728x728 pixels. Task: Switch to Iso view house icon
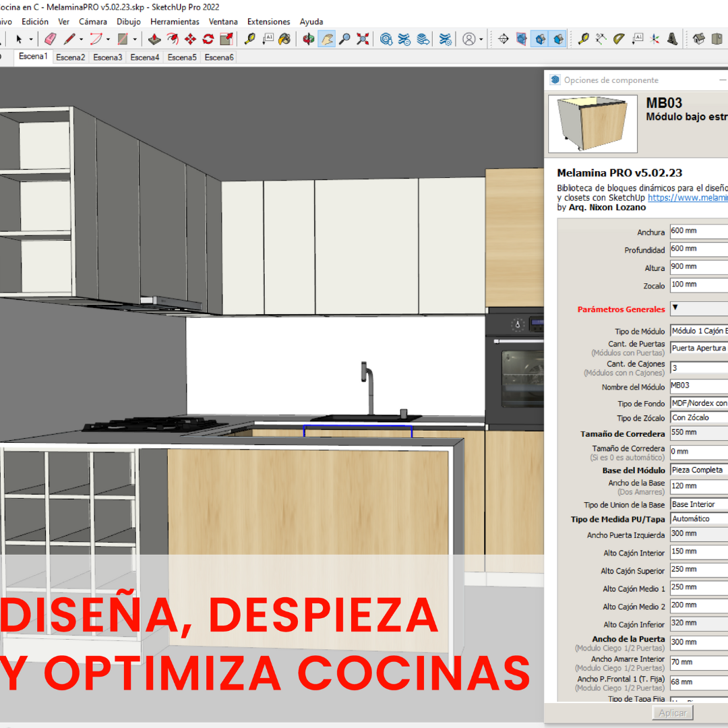699,40
